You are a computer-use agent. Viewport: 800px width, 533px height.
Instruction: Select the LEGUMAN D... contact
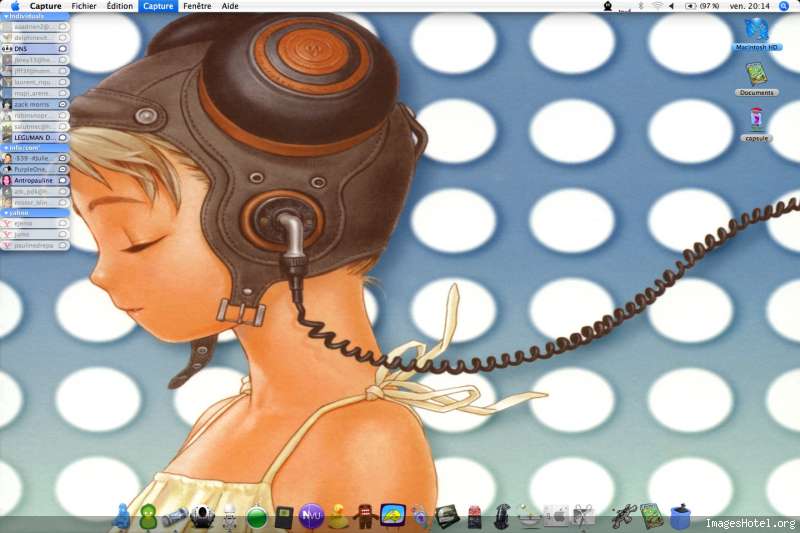pos(35,138)
